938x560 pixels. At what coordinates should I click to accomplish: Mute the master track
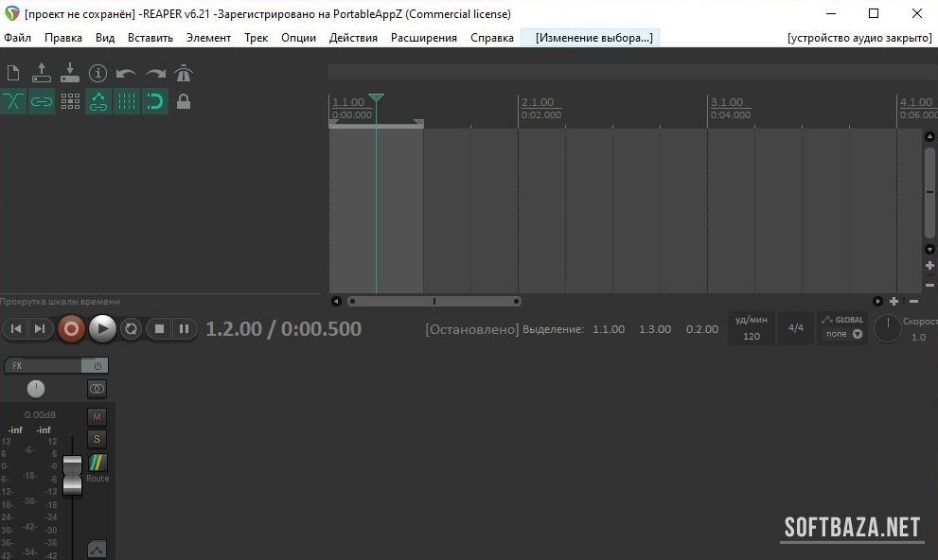[97, 416]
